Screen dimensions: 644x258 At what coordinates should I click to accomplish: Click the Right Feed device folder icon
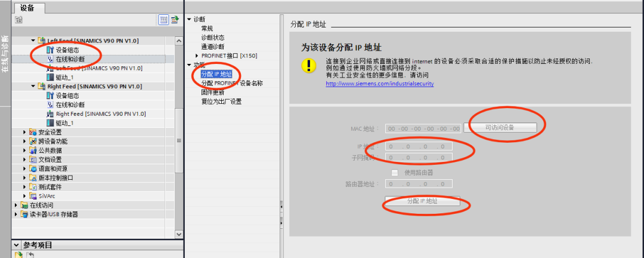pos(41,87)
